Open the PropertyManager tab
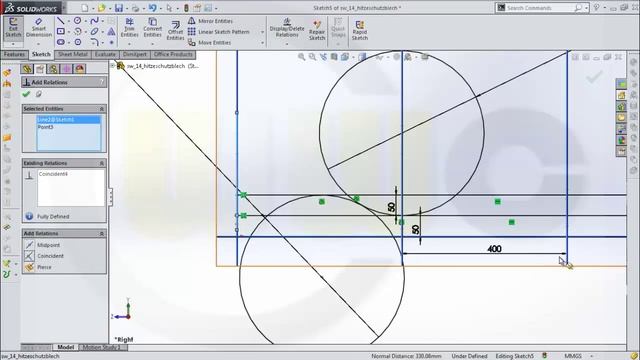 40,69
